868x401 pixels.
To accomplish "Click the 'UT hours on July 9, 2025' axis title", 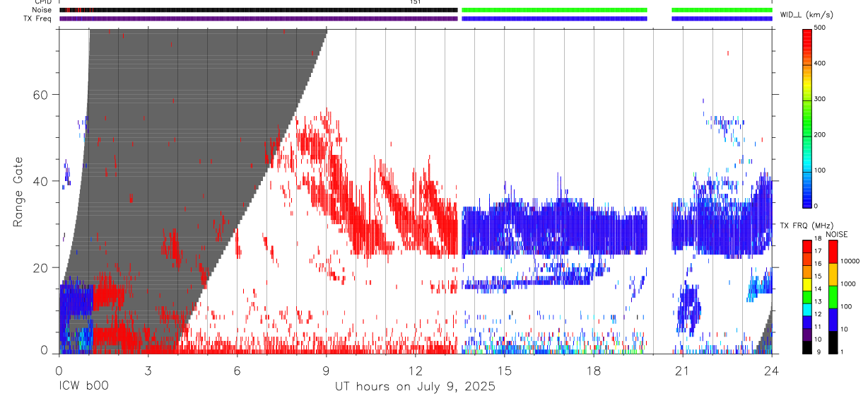I will pos(415,387).
